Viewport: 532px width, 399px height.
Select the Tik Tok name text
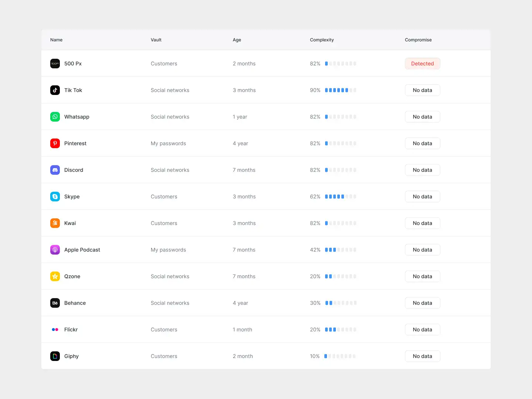pos(73,90)
